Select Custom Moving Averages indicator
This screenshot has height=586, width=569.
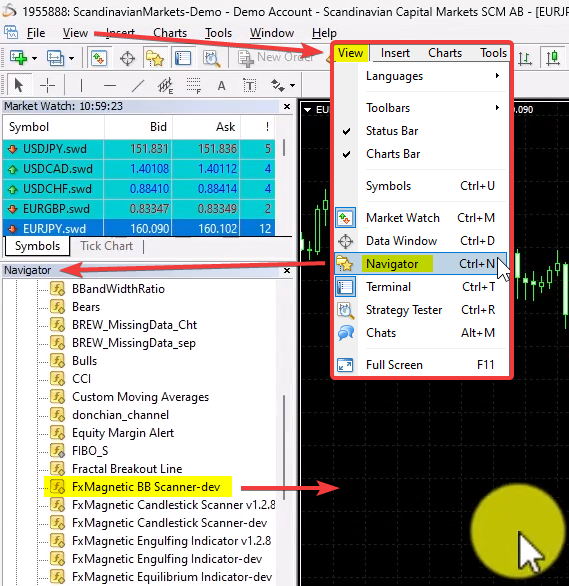pyautogui.click(x=140, y=397)
